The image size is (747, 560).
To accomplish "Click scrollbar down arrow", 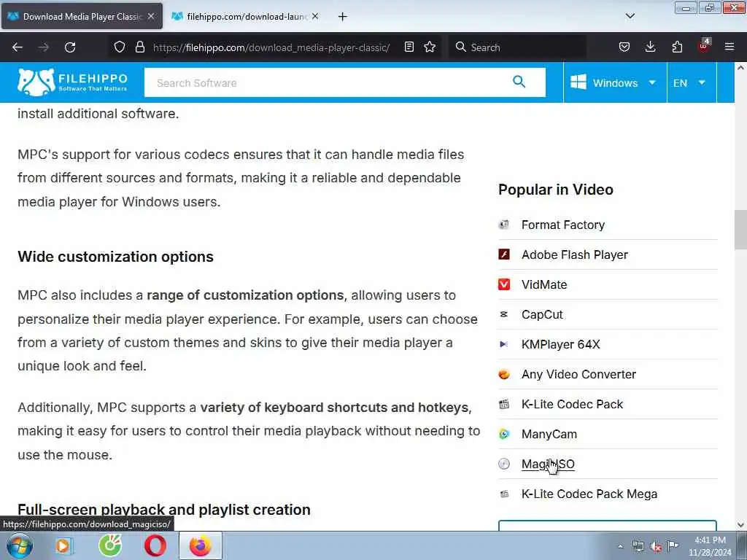I will (740, 525).
